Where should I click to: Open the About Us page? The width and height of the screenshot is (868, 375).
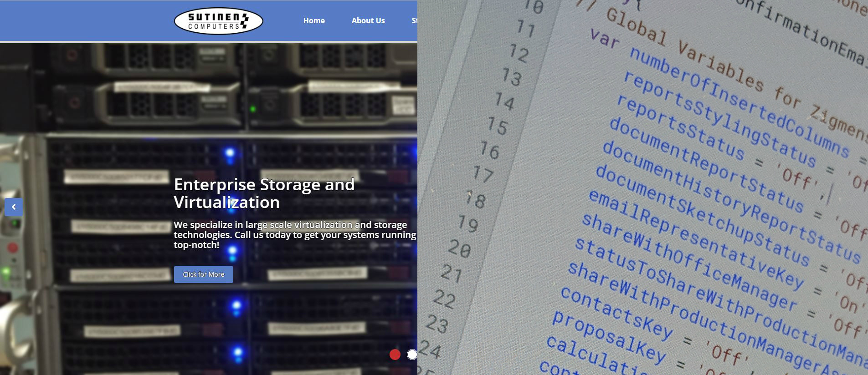point(368,20)
